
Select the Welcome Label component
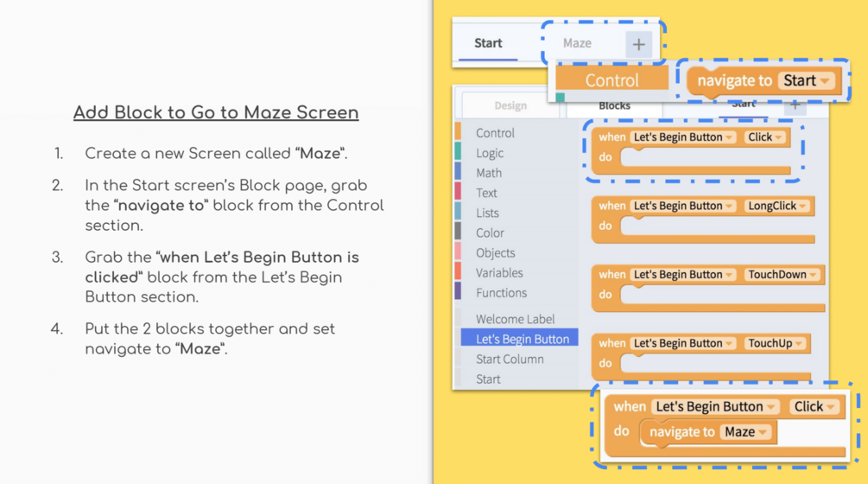coord(515,319)
